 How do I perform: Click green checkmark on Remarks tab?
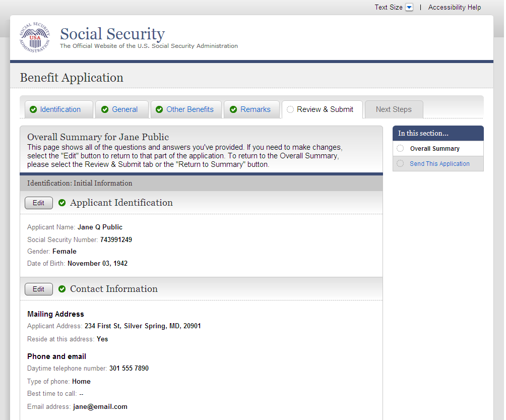pos(233,110)
